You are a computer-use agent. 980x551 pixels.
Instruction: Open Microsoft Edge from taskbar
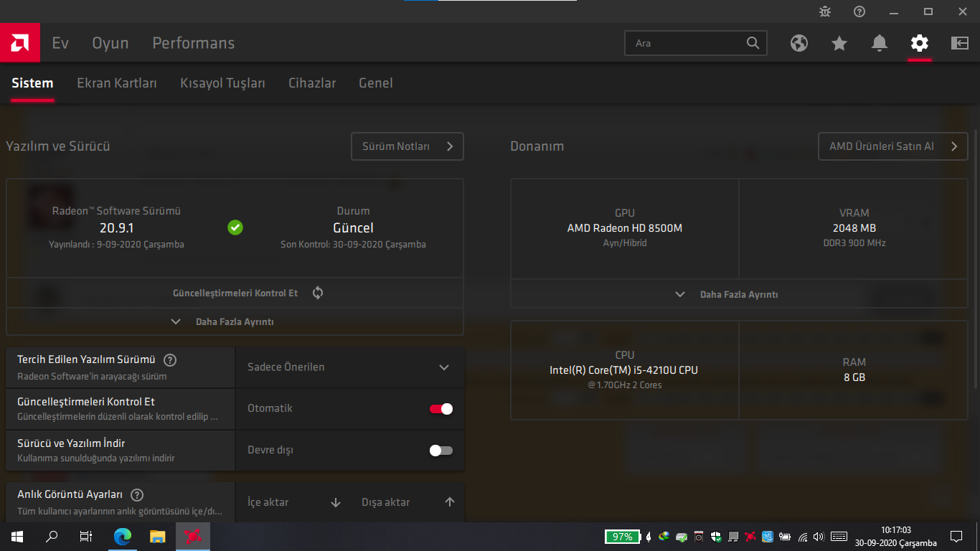tap(123, 537)
